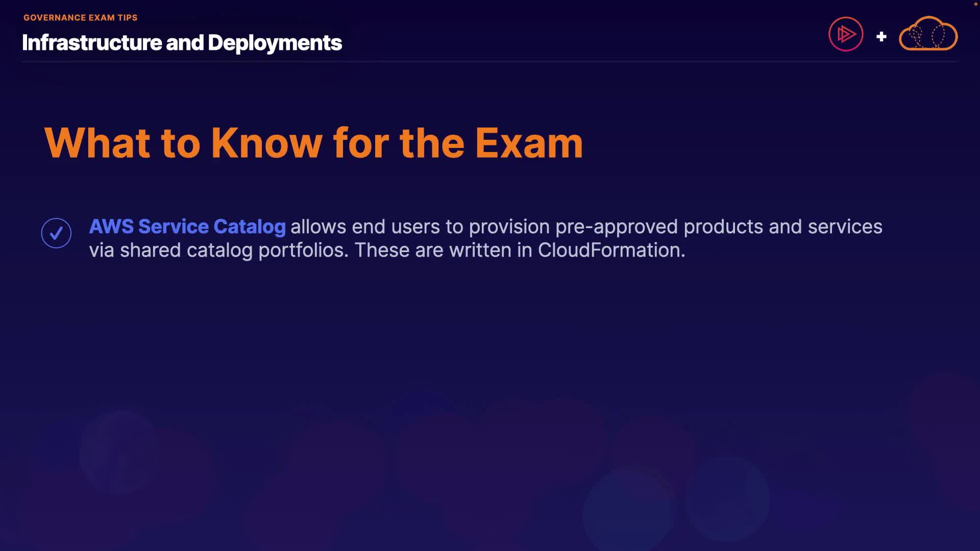Image resolution: width=980 pixels, height=551 pixels.
Task: Click the tiny orange dot in top-right corner
Action: point(975,4)
